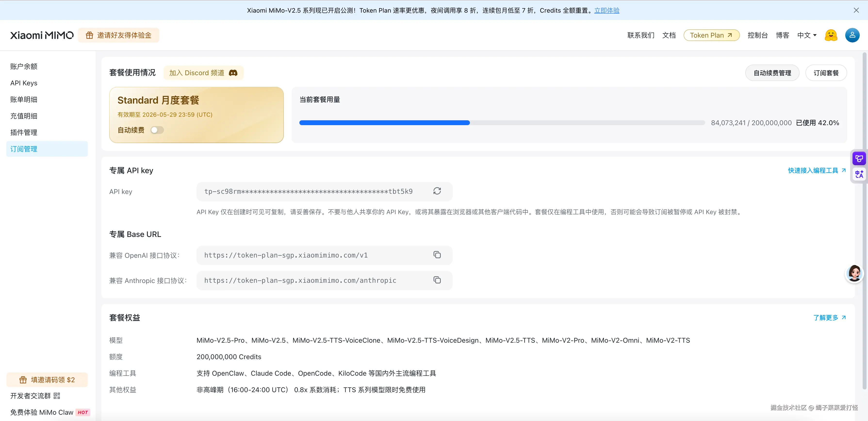Join the Discord channel button
Screen dimensions: 868x421
(x=203, y=73)
